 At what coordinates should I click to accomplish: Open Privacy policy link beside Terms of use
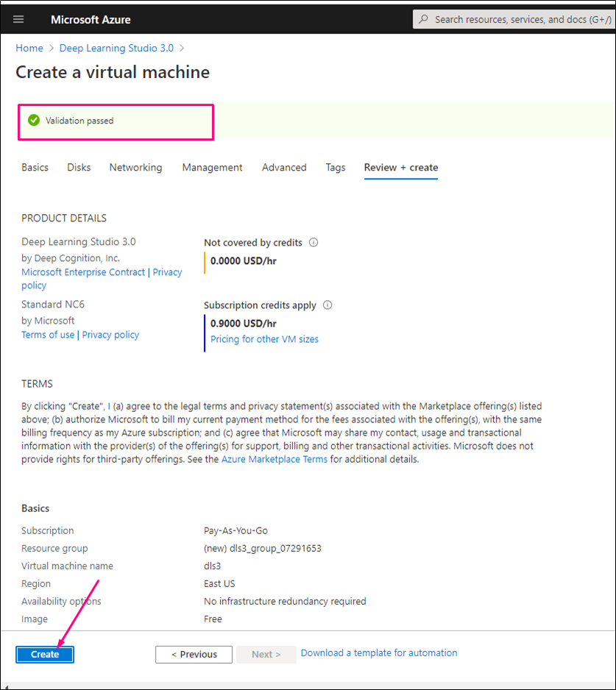[110, 335]
